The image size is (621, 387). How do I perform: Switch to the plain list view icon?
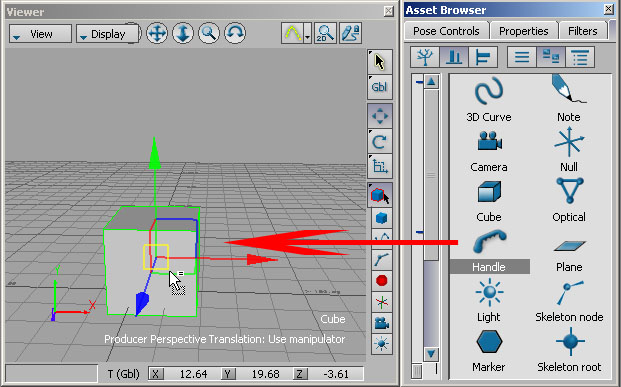click(522, 57)
